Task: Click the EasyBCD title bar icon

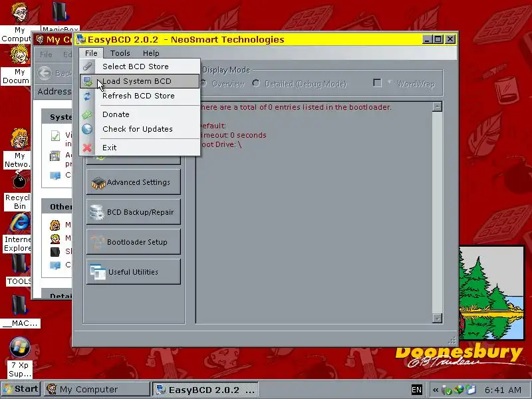Action: tap(81, 39)
